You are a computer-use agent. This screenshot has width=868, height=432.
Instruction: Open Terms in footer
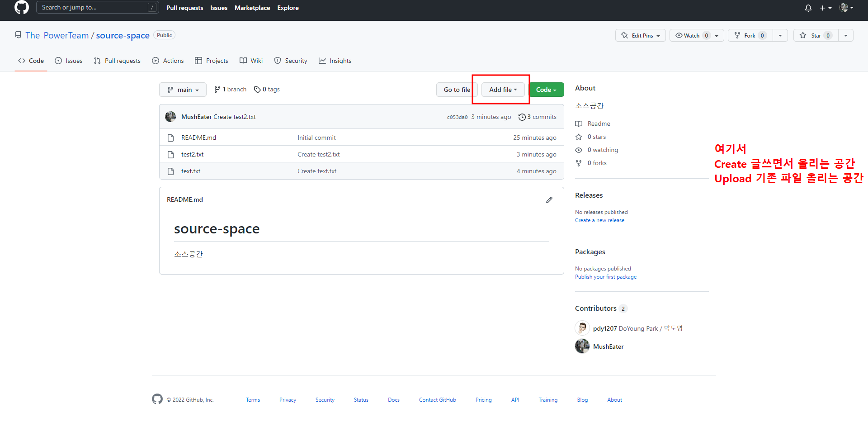pos(253,400)
